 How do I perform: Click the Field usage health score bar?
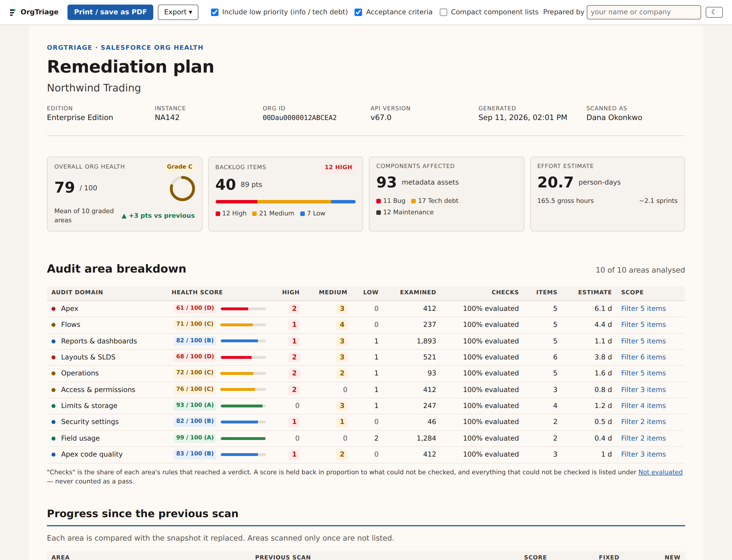click(243, 439)
